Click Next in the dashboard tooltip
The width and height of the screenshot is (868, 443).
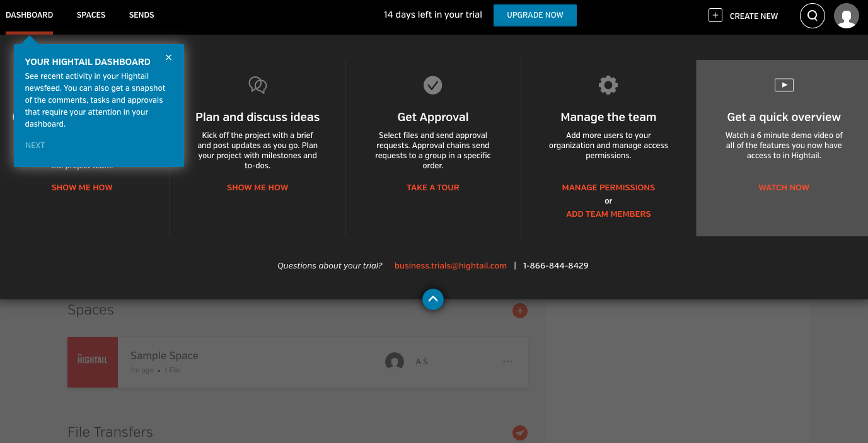(x=35, y=146)
